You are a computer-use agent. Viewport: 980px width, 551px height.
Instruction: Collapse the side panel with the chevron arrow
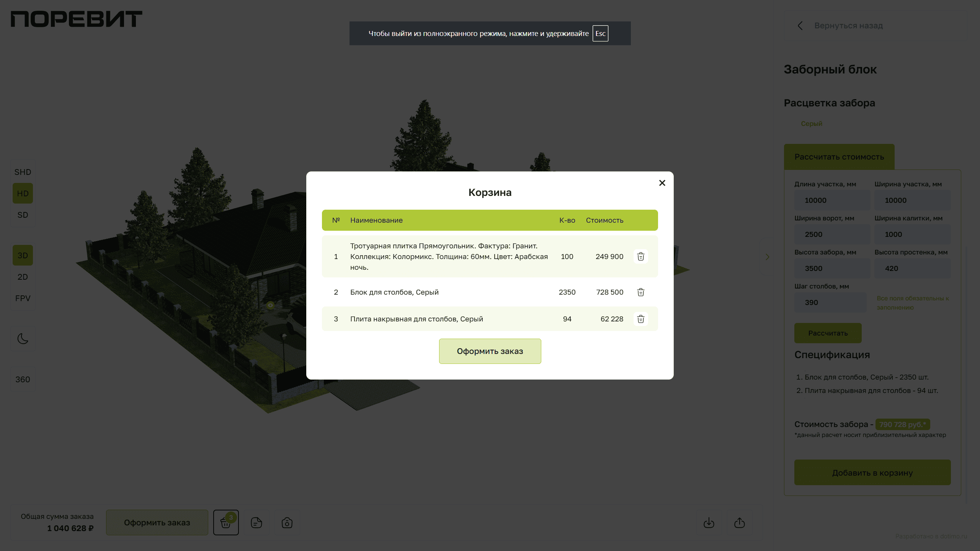[x=767, y=257]
